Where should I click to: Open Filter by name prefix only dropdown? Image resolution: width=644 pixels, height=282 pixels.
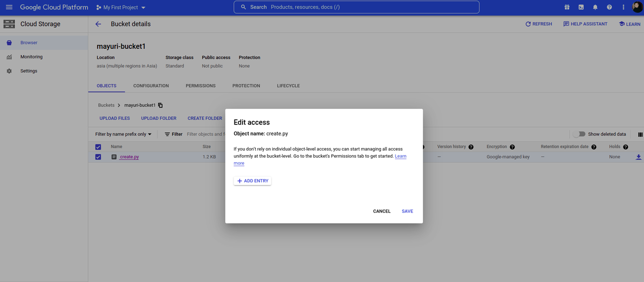pos(123,134)
